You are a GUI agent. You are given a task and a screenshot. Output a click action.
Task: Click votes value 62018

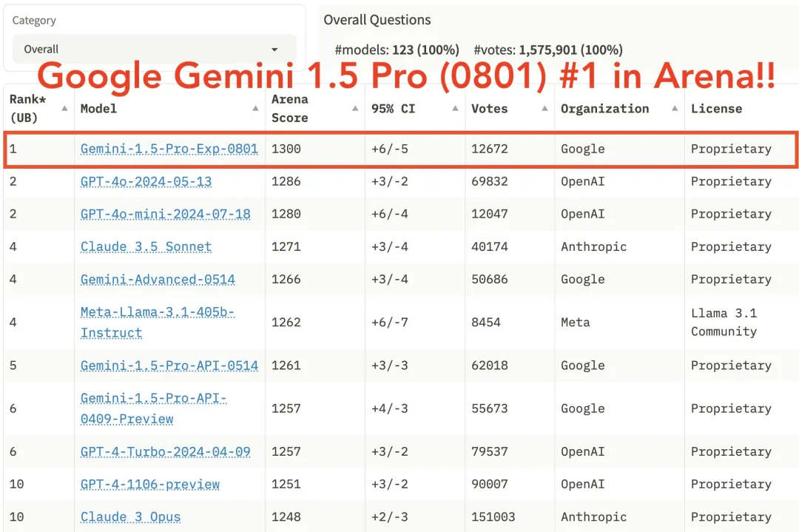point(490,366)
